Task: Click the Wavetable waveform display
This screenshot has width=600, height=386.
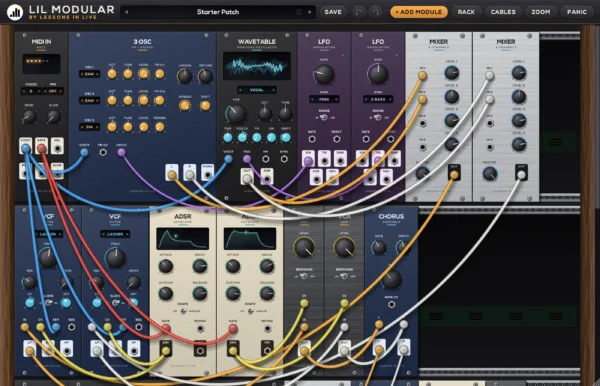Action: [257, 66]
